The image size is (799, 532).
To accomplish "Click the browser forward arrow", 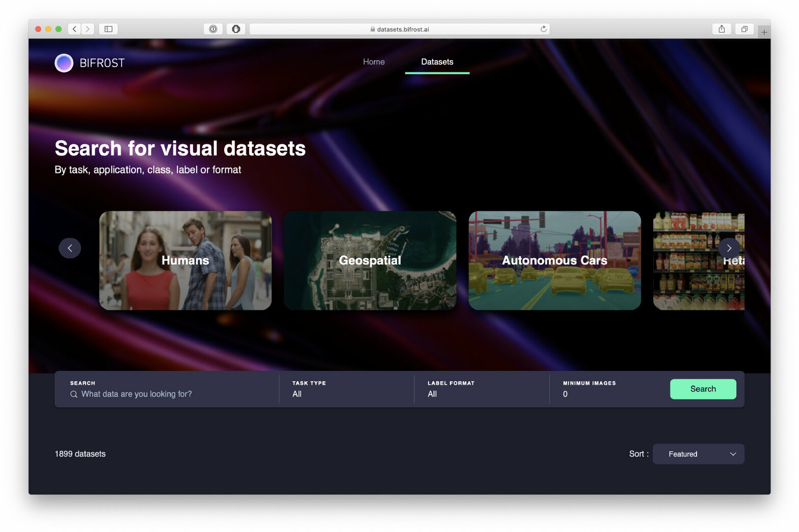I will [88, 29].
